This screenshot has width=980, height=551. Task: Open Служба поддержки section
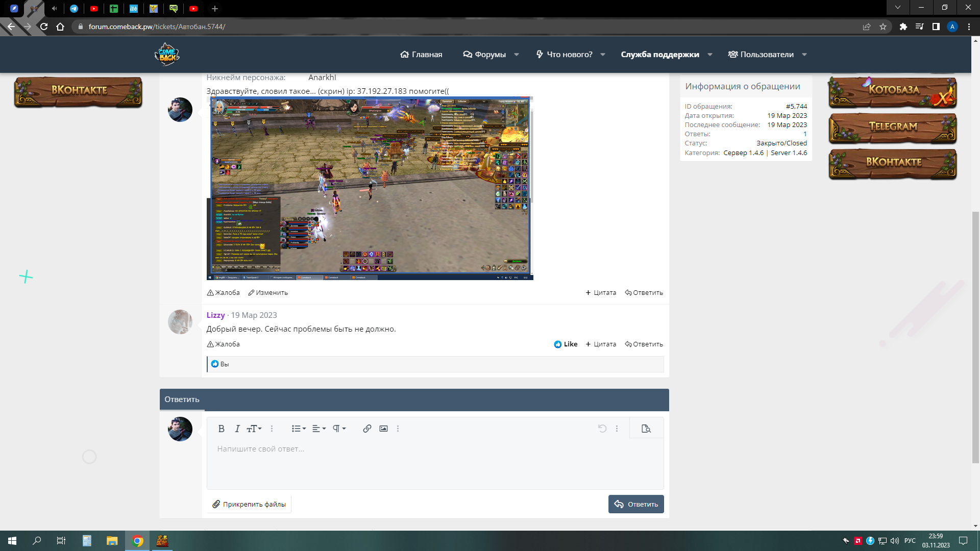(x=660, y=55)
